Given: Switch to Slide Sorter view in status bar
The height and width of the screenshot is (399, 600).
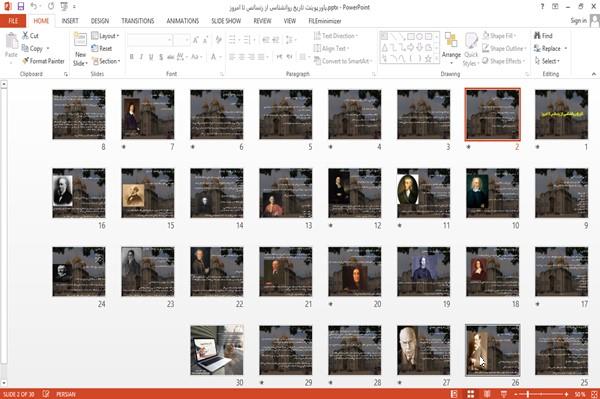Looking at the screenshot, I should pyautogui.click(x=470, y=394).
